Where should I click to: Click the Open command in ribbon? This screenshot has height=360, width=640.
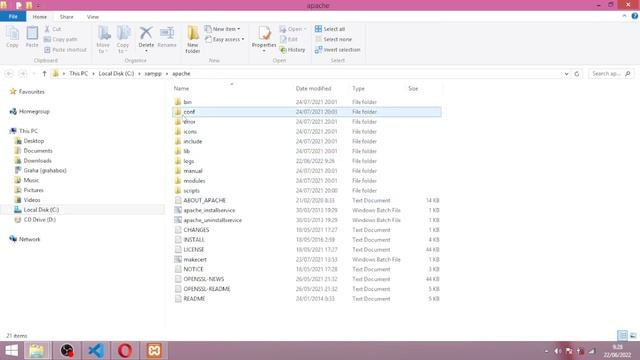click(293, 29)
